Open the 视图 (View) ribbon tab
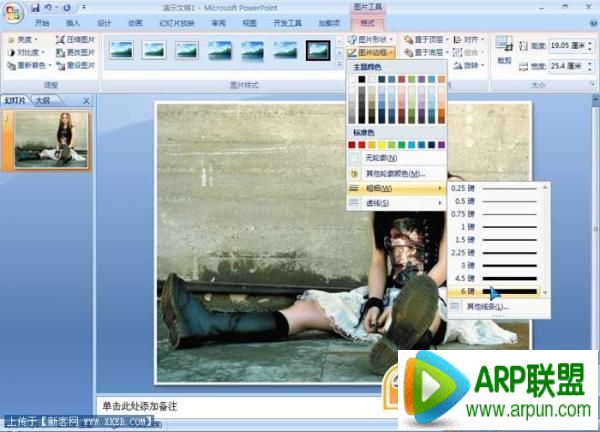600x432 pixels. [249, 23]
